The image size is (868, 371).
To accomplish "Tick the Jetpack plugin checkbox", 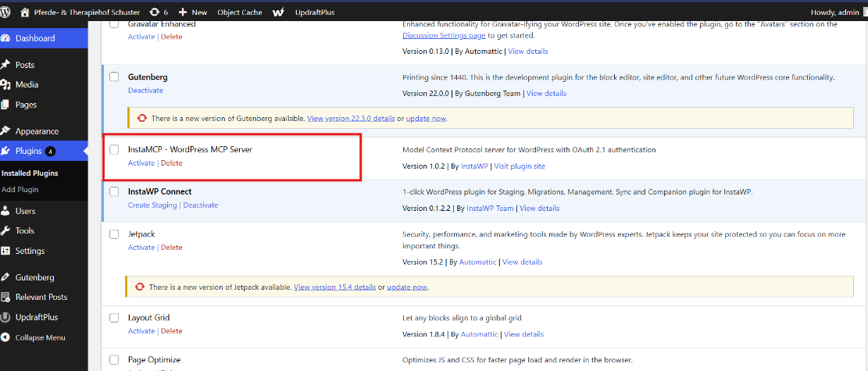I will (x=114, y=234).
